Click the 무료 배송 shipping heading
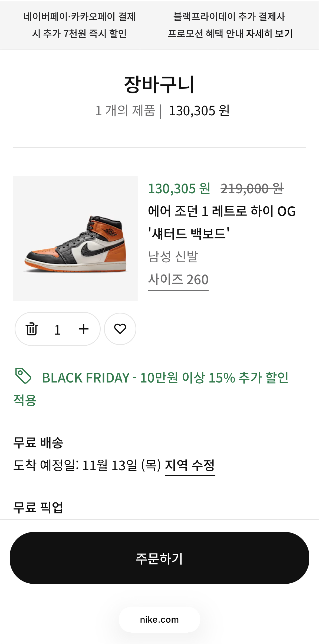319x644 pixels. (x=38, y=443)
